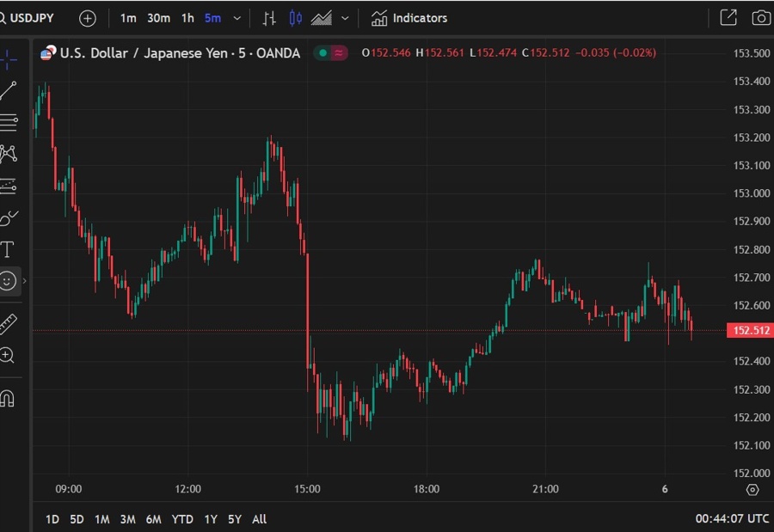Switch to the 1h timeframe
This screenshot has height=532, width=774.
187,18
